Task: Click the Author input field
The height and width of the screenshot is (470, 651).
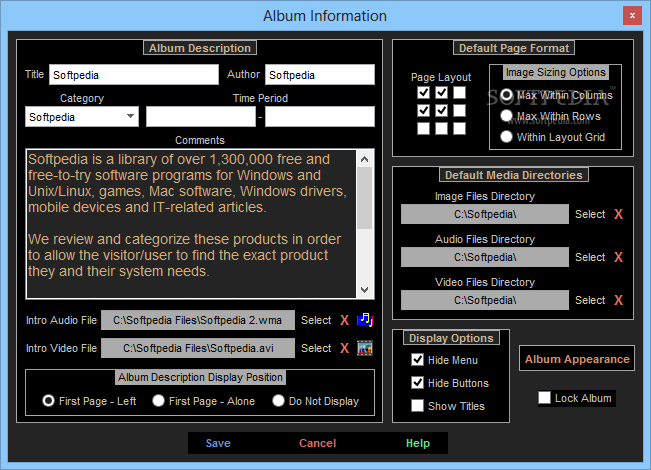Action: [320, 75]
